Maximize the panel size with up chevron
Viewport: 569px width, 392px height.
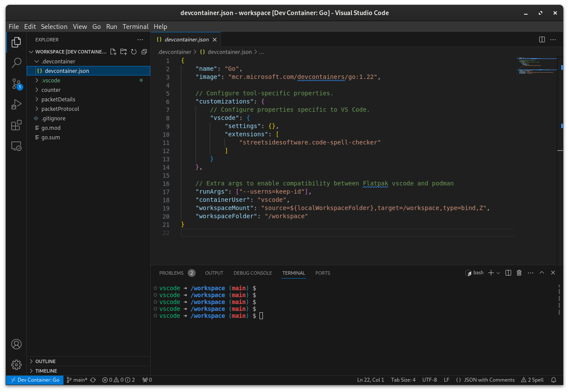pos(542,273)
